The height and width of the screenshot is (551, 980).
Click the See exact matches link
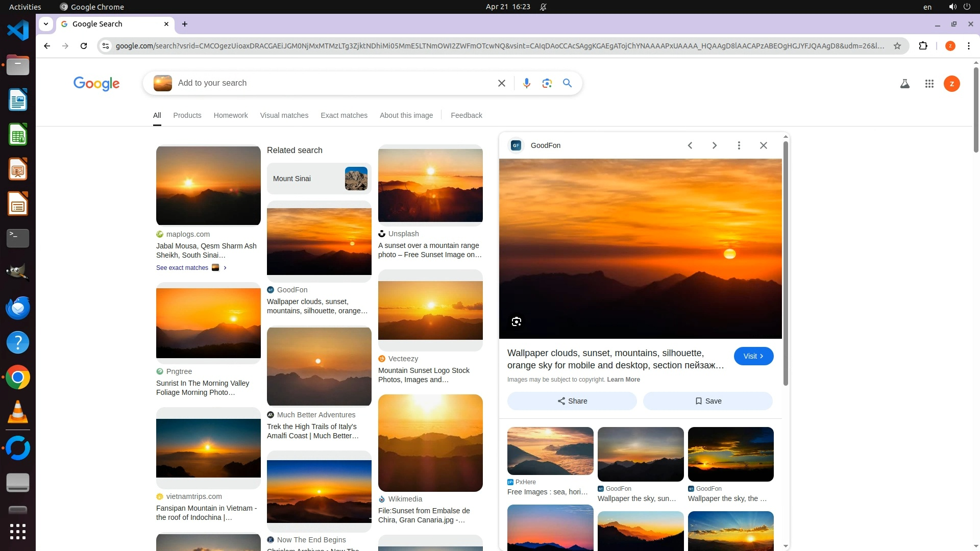click(182, 268)
